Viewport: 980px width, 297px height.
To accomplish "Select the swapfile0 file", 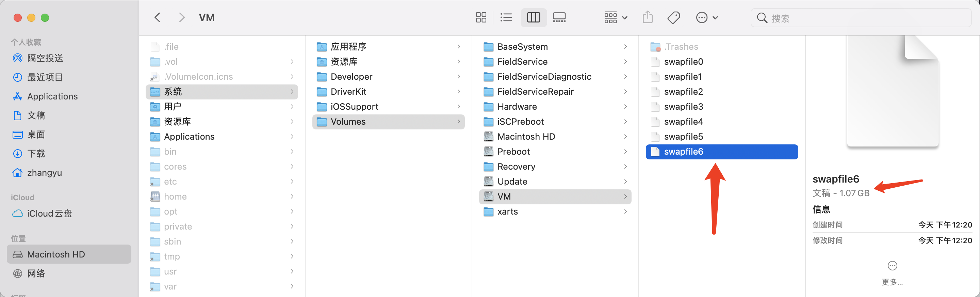I will point(722,62).
